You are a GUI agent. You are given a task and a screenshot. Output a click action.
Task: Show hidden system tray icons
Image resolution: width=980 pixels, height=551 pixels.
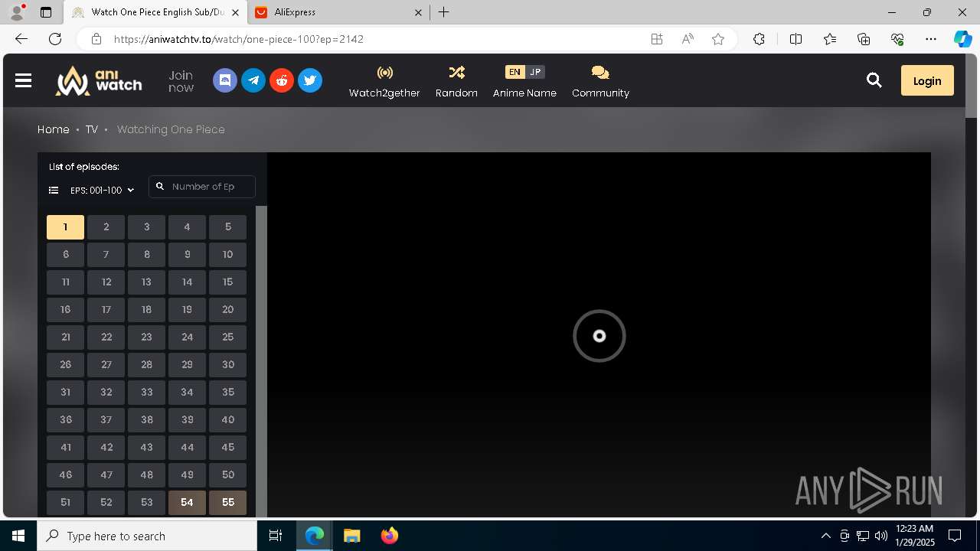825,536
